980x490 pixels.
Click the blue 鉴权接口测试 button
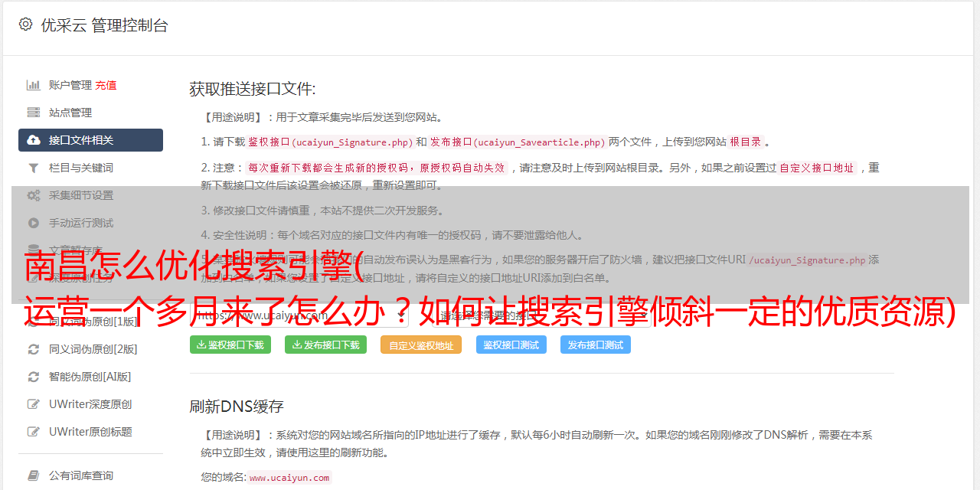[511, 345]
